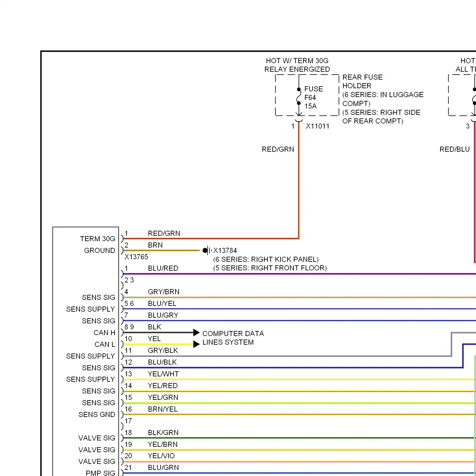Click the BLK/GRN wire label
Image resolution: width=476 pixels, height=476 pixels.
point(163,433)
